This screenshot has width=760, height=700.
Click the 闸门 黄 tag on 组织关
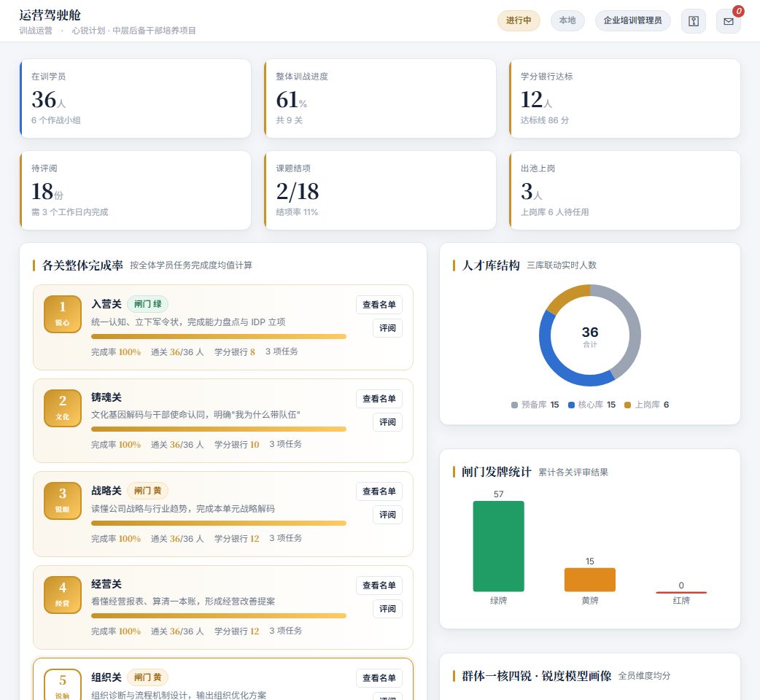click(148, 677)
